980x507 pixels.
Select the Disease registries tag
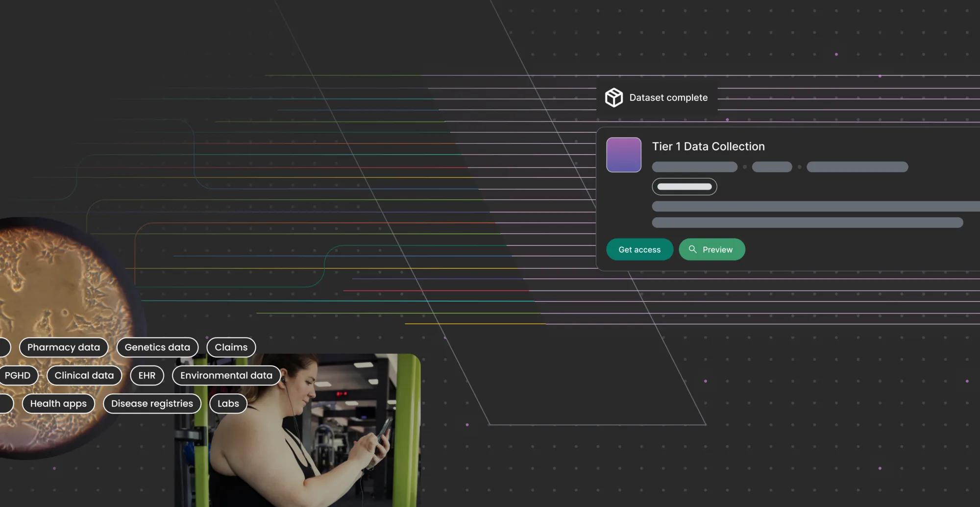coord(152,404)
